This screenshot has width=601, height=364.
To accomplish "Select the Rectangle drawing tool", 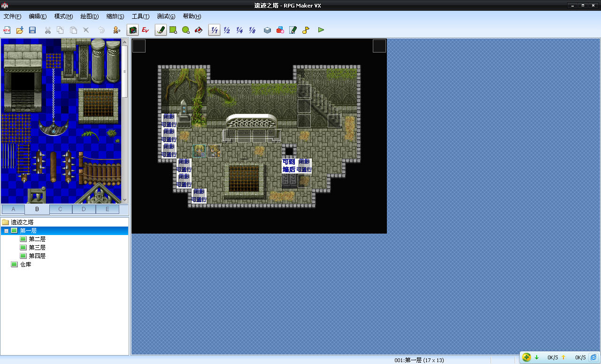I will (173, 30).
